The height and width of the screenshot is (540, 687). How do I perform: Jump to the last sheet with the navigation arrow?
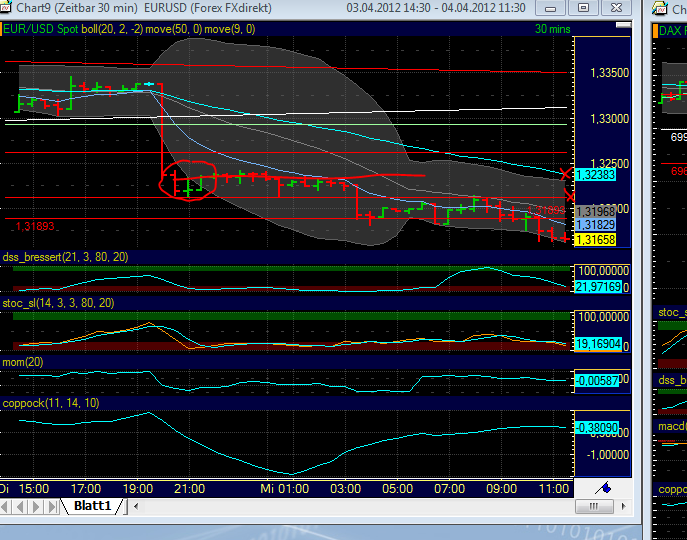(52, 507)
